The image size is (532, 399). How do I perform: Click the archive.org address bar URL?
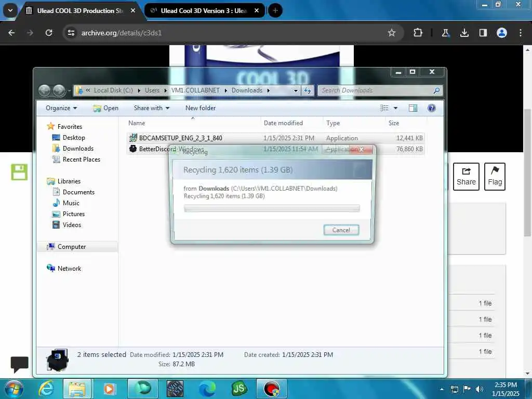(122, 33)
